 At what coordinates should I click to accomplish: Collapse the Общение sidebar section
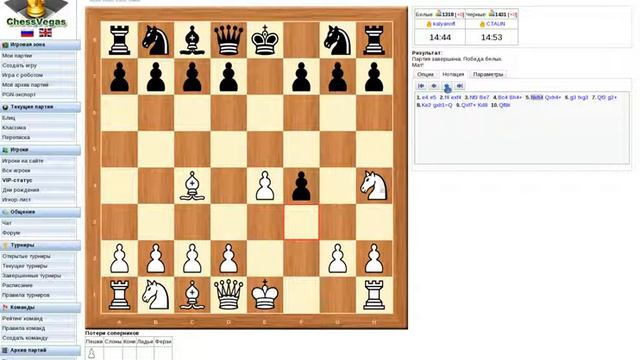[40, 212]
